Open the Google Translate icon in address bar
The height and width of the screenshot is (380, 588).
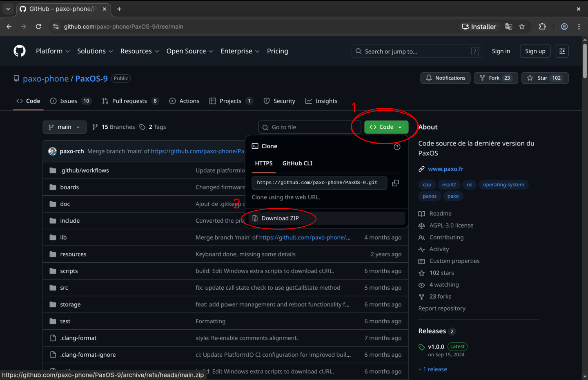click(509, 26)
